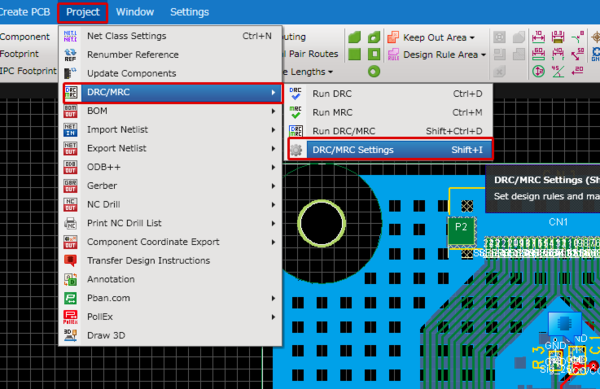Click the DRC/MRC Settings gear icon

pyautogui.click(x=296, y=150)
